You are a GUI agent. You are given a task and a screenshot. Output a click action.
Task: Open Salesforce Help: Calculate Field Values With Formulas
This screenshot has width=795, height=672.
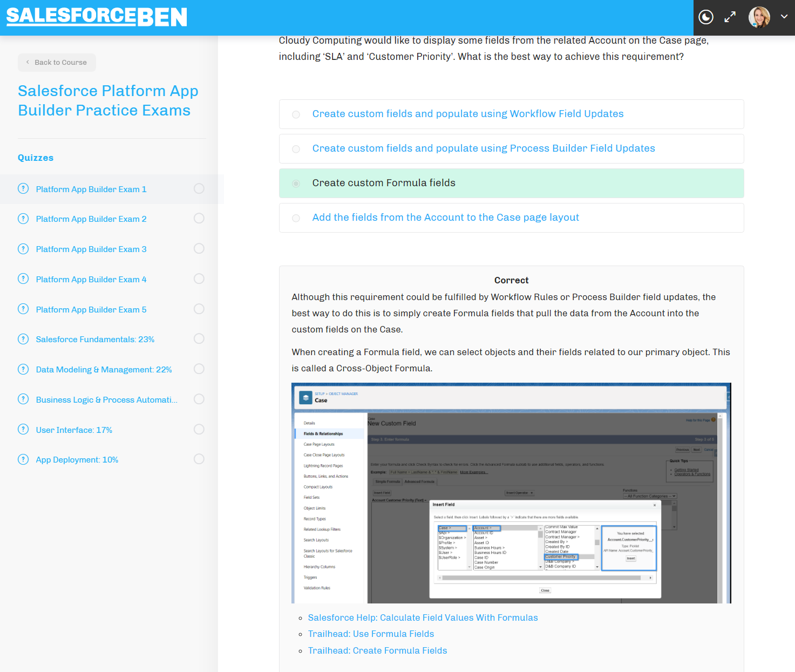click(423, 617)
